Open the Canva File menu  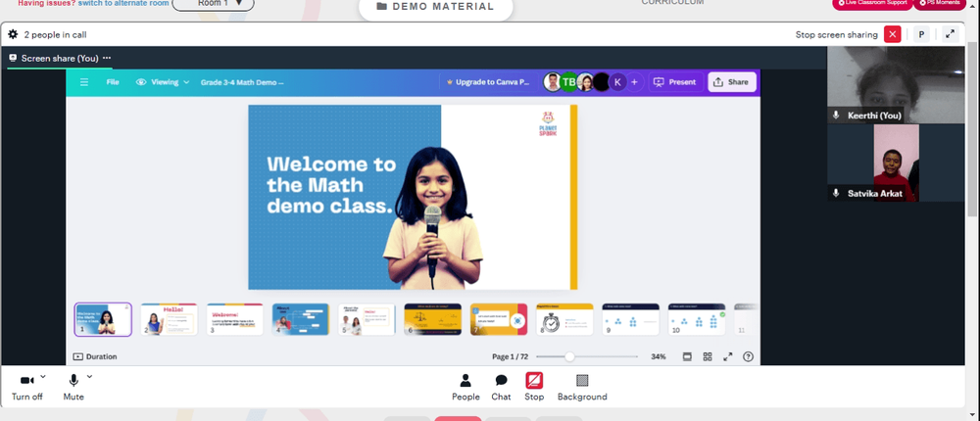tap(113, 82)
